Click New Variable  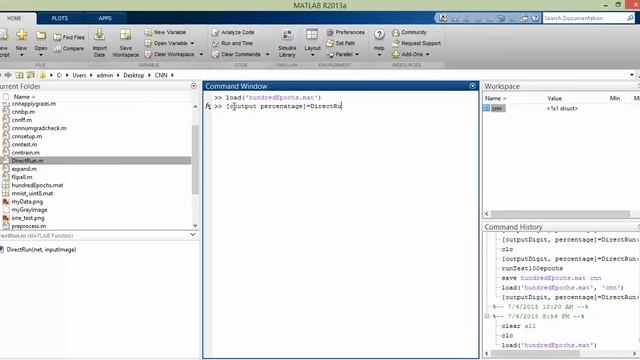[165, 32]
